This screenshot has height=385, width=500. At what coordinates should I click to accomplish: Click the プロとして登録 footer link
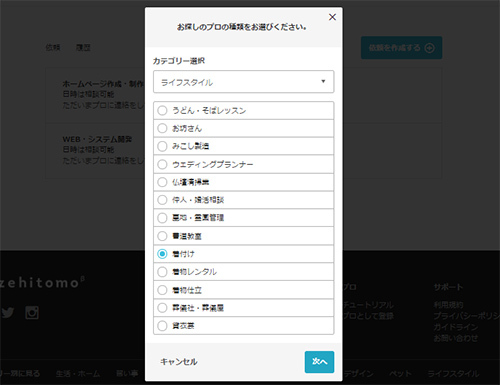[x=368, y=316]
